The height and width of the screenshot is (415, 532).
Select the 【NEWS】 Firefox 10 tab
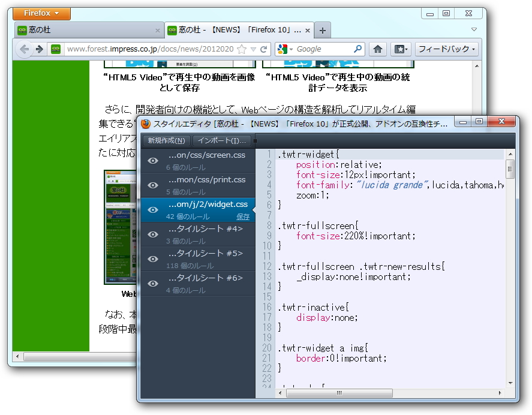(239, 30)
